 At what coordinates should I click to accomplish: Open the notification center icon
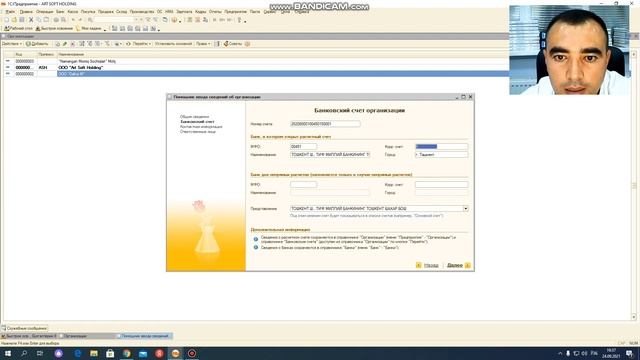point(629,353)
